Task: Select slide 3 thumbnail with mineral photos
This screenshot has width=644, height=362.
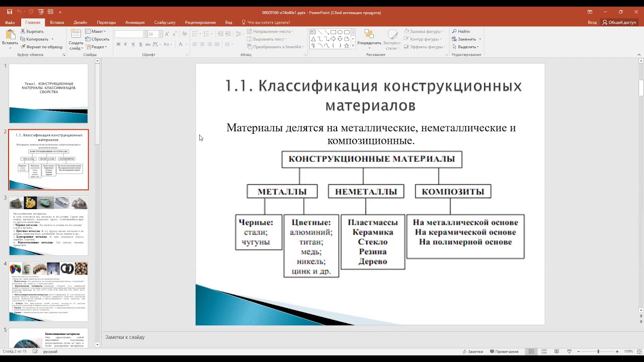Action: tap(48, 226)
